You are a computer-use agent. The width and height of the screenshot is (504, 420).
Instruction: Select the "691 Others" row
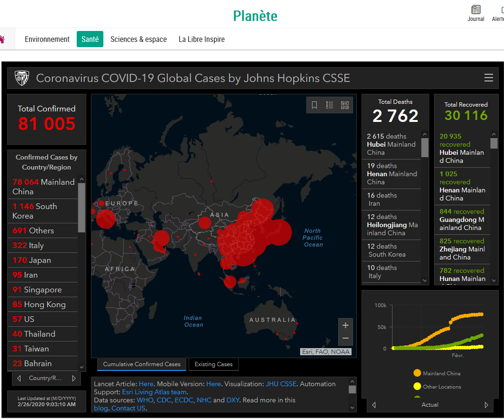pyautogui.click(x=43, y=231)
